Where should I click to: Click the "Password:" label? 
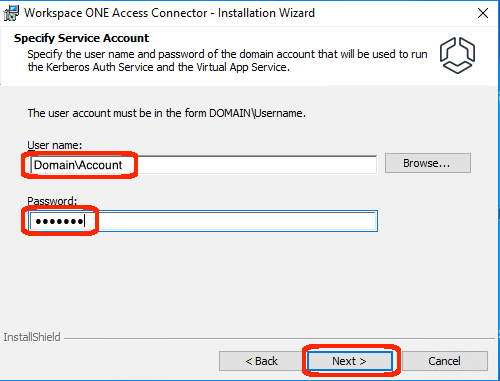pos(52,201)
